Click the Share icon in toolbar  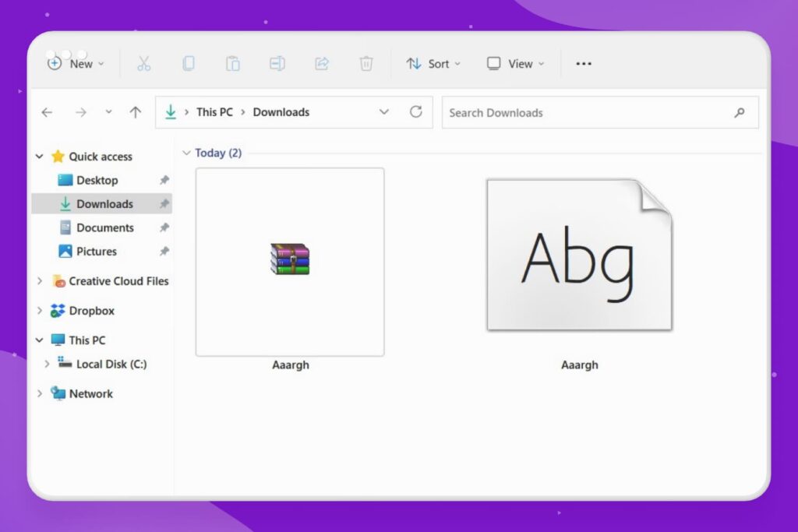321,64
